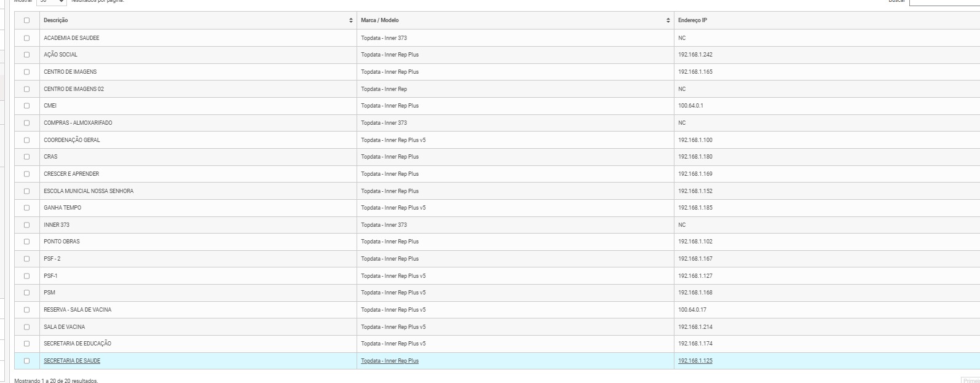Toggle checkbox for RESERVA - SALA DE VACINA
The width and height of the screenshot is (980, 383).
[26, 310]
